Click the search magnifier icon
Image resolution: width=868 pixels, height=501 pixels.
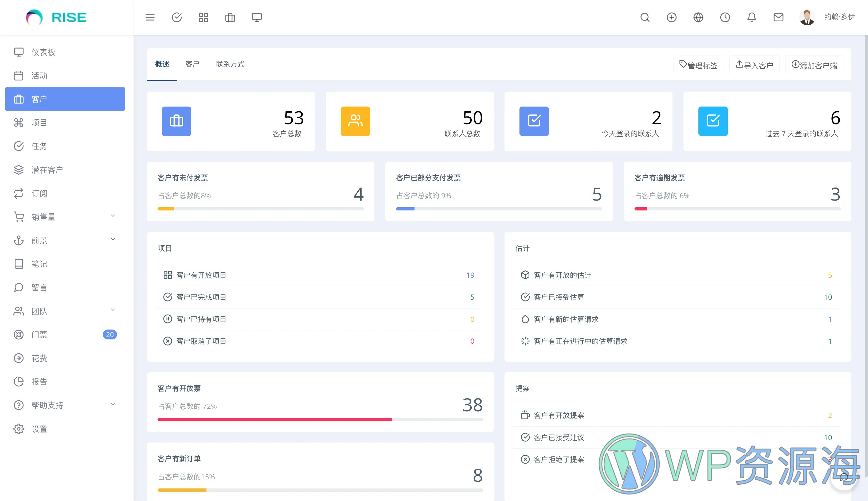point(645,17)
